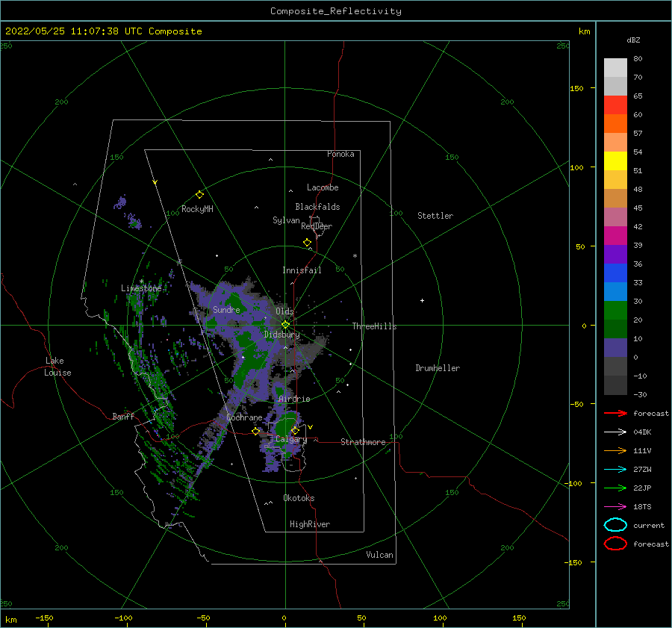Select the orange 57-60 dBZ swatch
The height and width of the screenshot is (628, 672).
615,124
